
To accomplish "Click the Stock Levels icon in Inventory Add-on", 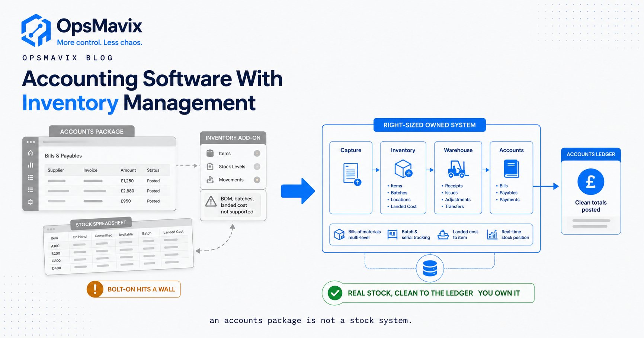I will pyautogui.click(x=210, y=166).
